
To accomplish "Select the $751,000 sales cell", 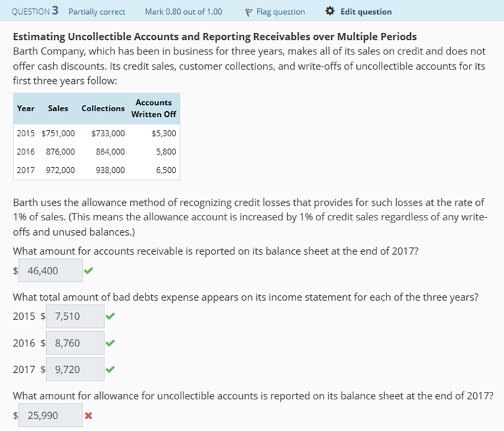I will (58, 133).
